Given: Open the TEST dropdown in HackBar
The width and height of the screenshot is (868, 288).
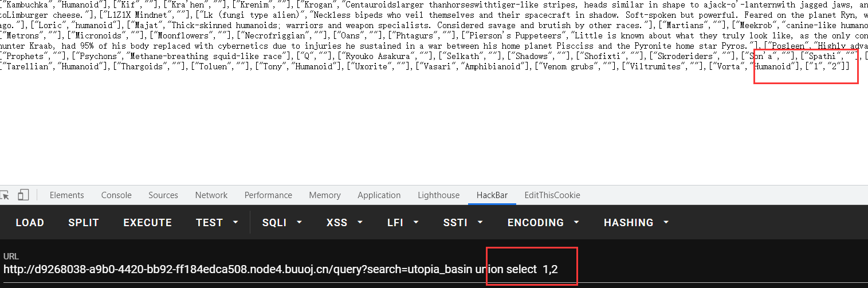Looking at the screenshot, I should tap(217, 222).
